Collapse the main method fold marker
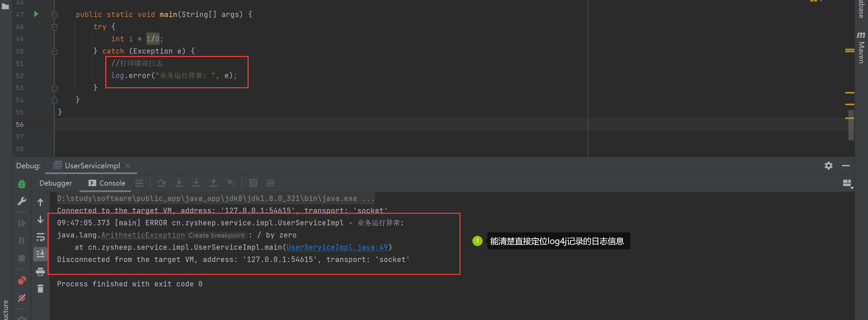Viewport: 868px width, 320px height. pyautogui.click(x=54, y=15)
